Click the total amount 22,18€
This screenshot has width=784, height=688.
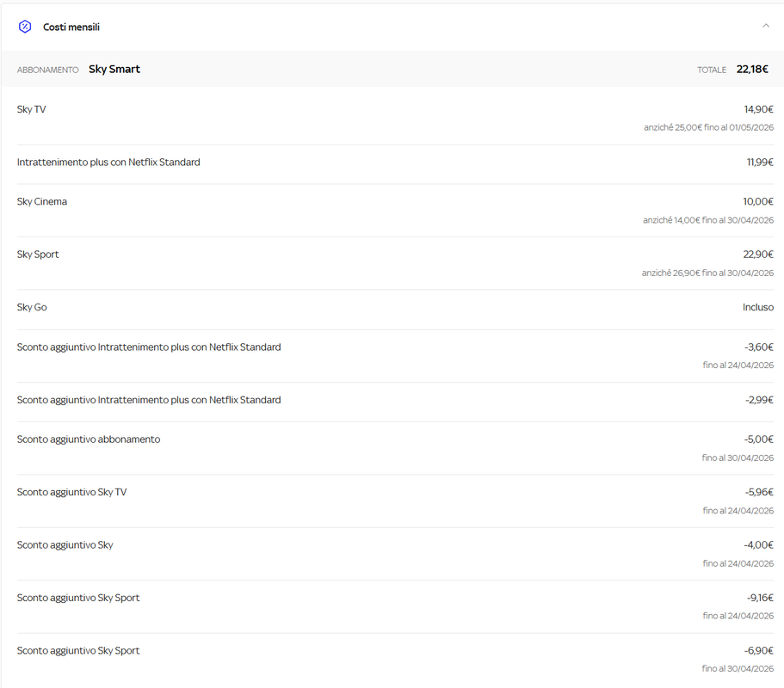[x=752, y=69]
